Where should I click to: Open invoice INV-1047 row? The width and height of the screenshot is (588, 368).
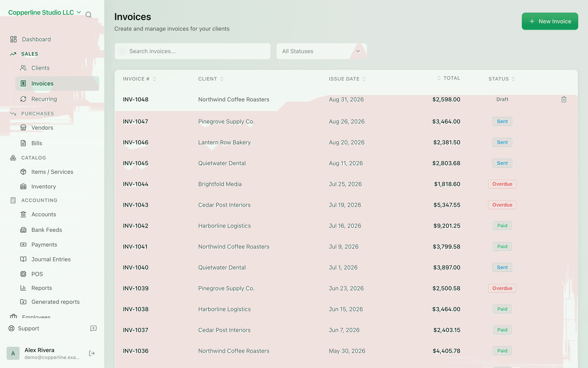point(346,121)
